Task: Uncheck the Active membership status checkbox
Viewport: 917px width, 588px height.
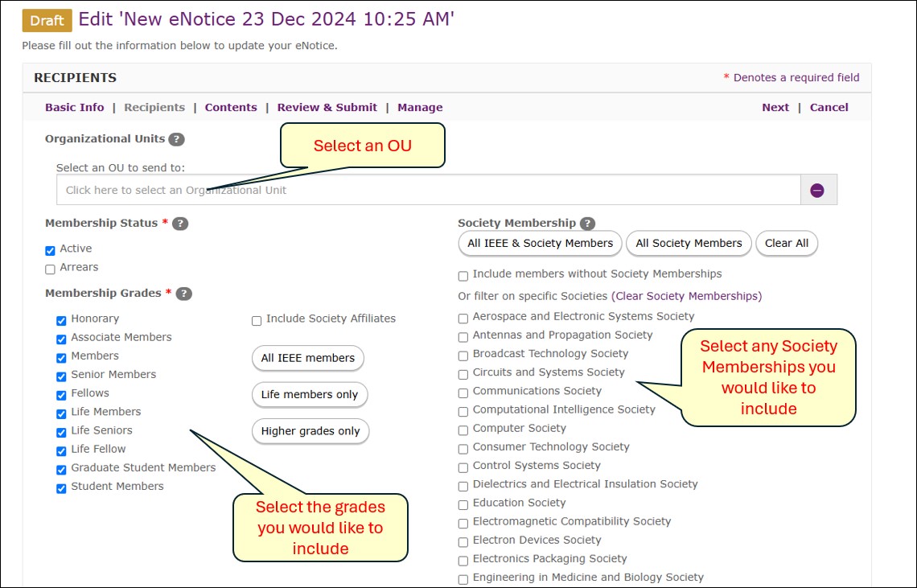Action: point(51,250)
